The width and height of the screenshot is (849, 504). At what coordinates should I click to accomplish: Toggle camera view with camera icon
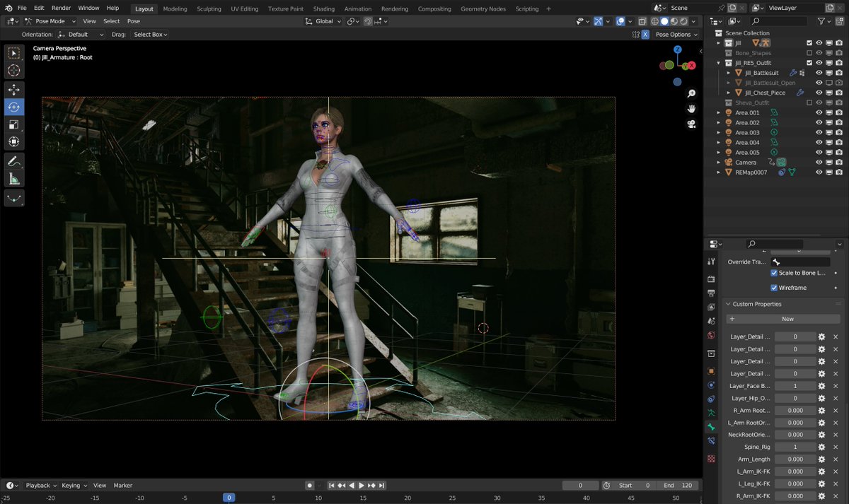pyautogui.click(x=691, y=124)
